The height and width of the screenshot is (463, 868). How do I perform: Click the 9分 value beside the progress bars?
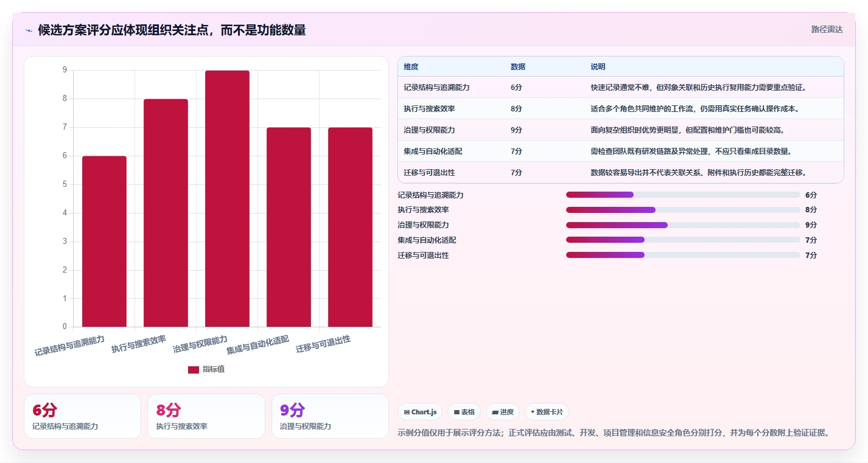click(811, 225)
